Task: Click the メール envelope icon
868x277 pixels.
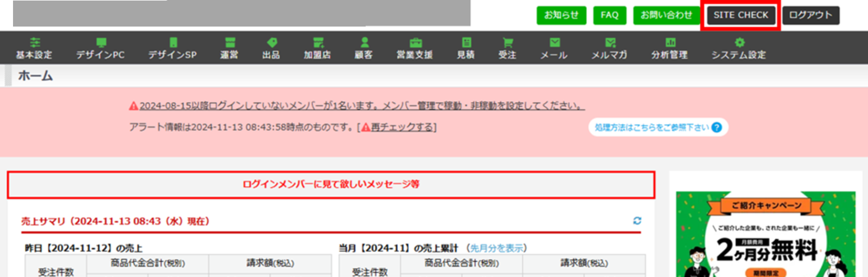Action: pos(554,42)
